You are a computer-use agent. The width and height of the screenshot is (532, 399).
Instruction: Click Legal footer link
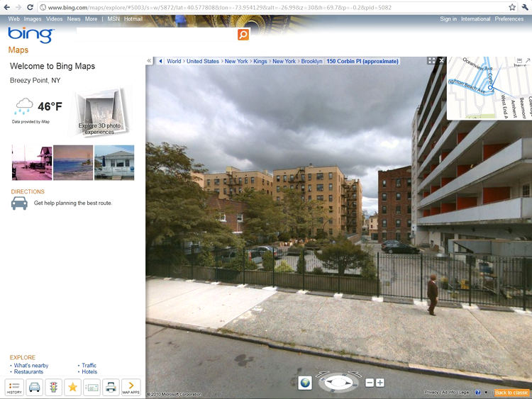click(464, 392)
